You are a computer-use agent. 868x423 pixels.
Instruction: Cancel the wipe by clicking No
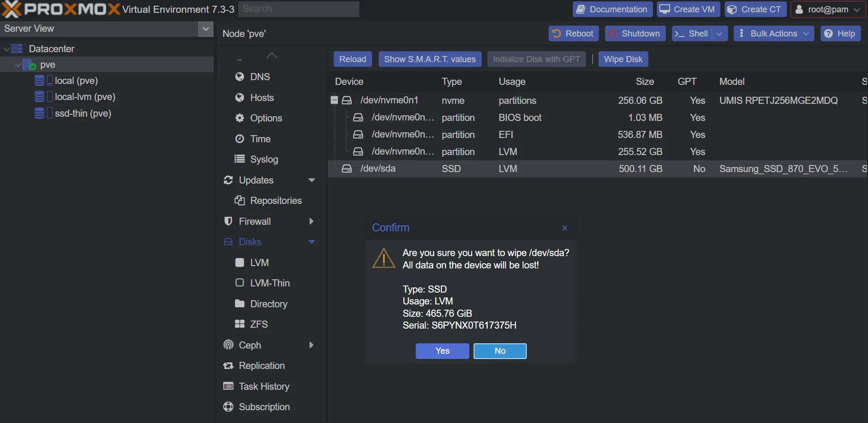(500, 351)
